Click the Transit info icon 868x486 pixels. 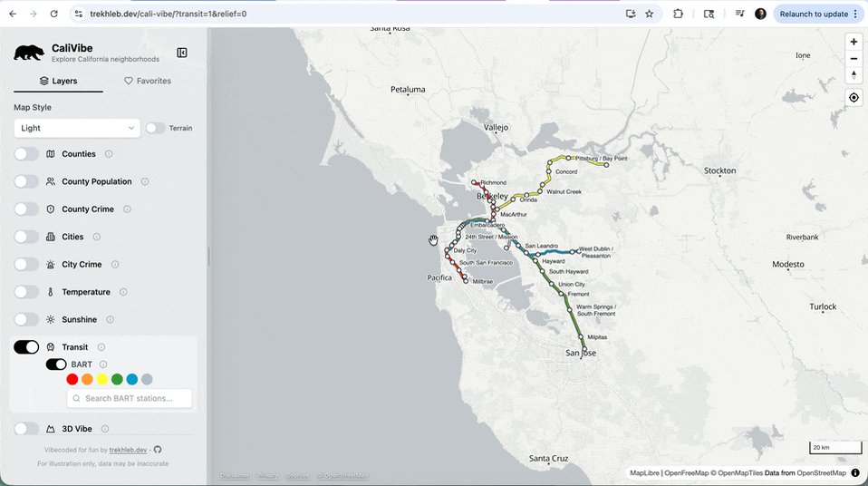tap(101, 347)
